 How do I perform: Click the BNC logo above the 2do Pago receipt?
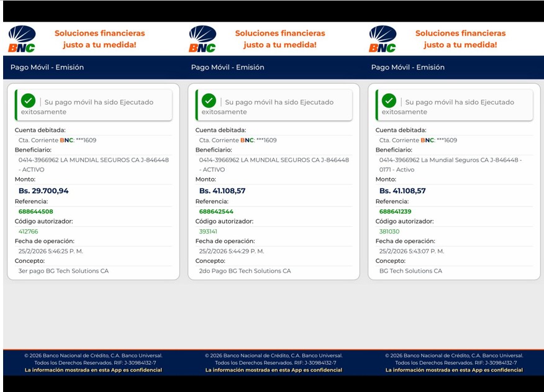(202, 39)
